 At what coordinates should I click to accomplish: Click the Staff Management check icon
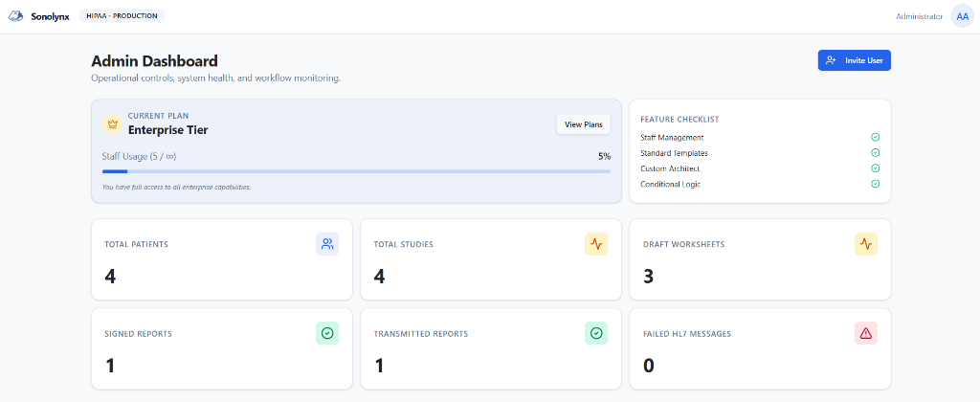coord(875,137)
